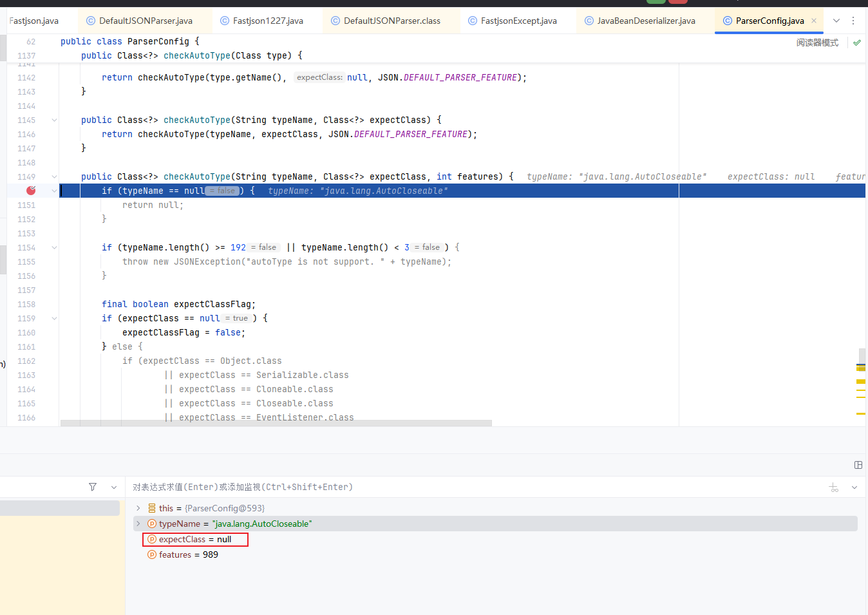
Task: Expand the typeName variable node
Action: click(138, 524)
